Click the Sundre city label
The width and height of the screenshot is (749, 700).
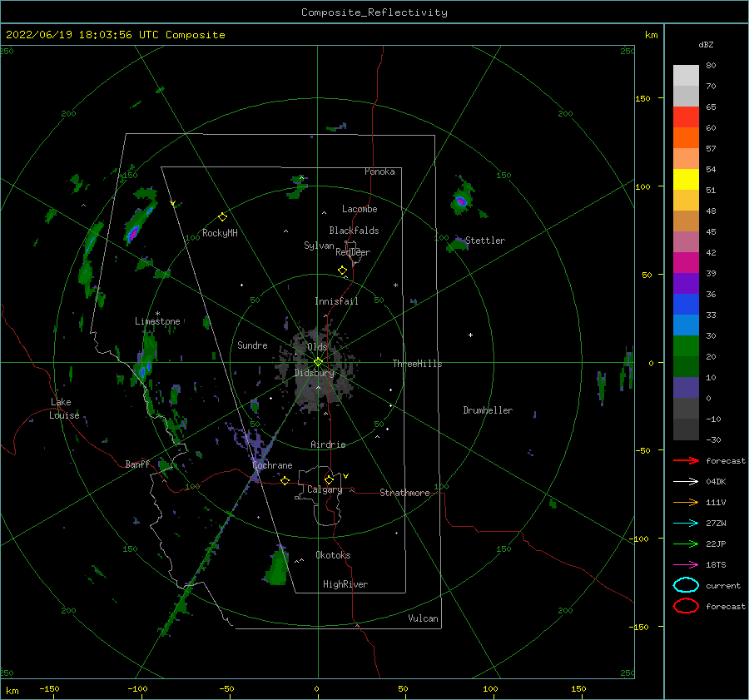(x=252, y=345)
